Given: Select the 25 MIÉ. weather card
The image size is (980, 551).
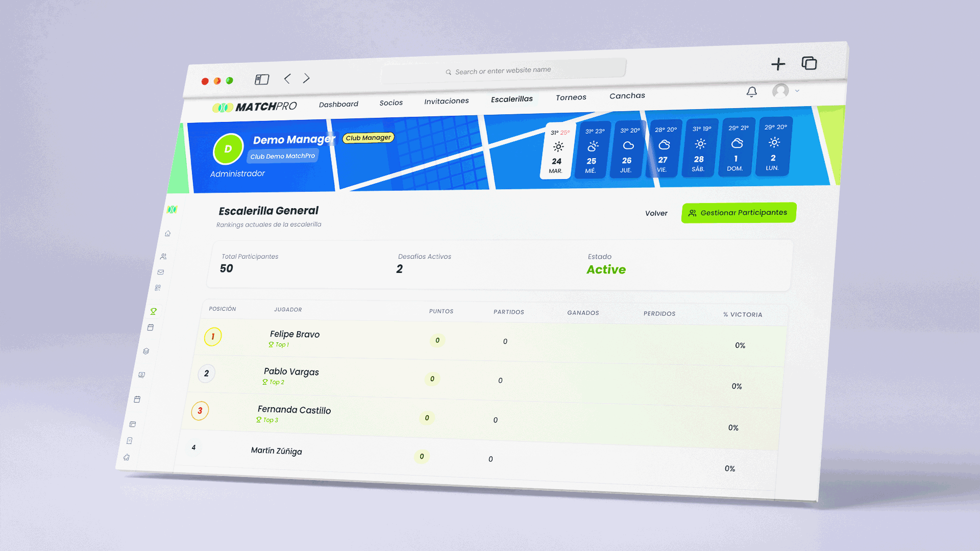Looking at the screenshot, I should tap(592, 150).
